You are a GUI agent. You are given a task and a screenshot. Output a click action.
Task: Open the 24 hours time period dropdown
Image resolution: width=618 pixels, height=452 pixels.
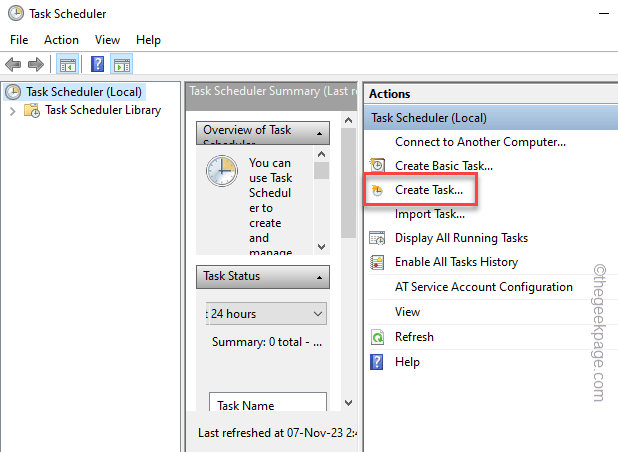click(266, 314)
